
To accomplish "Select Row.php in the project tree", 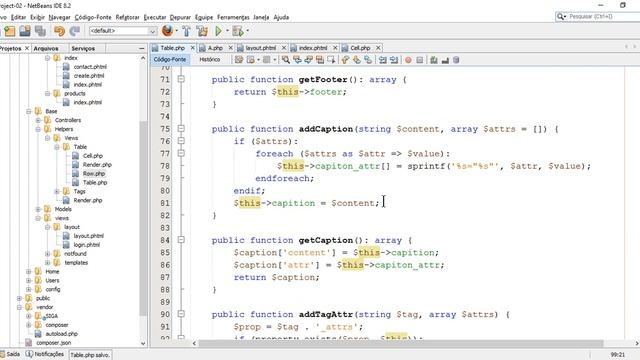I will pos(94,173).
